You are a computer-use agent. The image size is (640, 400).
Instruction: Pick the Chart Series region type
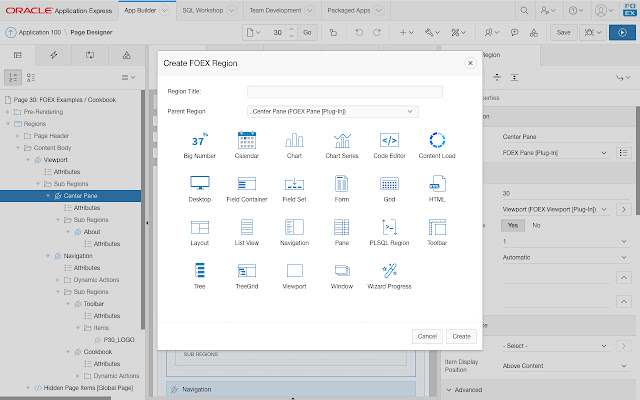point(342,144)
